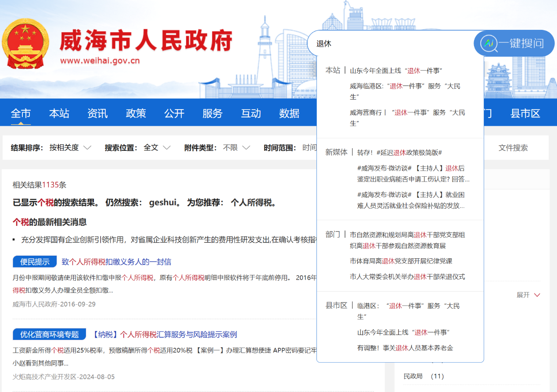557x392 pixels.
Task: Open 致个人所得税扣缴义务人的一封信 result
Action: [116, 262]
